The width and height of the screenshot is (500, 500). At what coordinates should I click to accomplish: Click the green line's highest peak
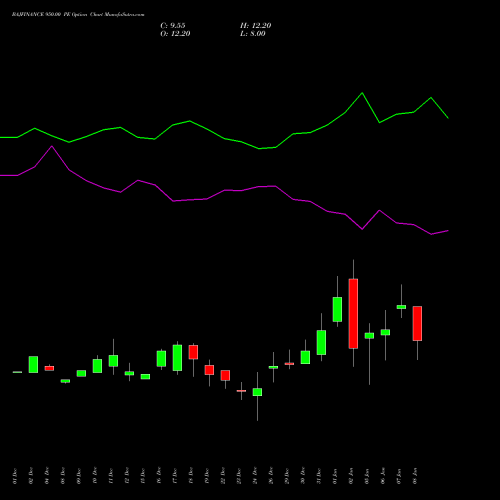[x=362, y=93]
